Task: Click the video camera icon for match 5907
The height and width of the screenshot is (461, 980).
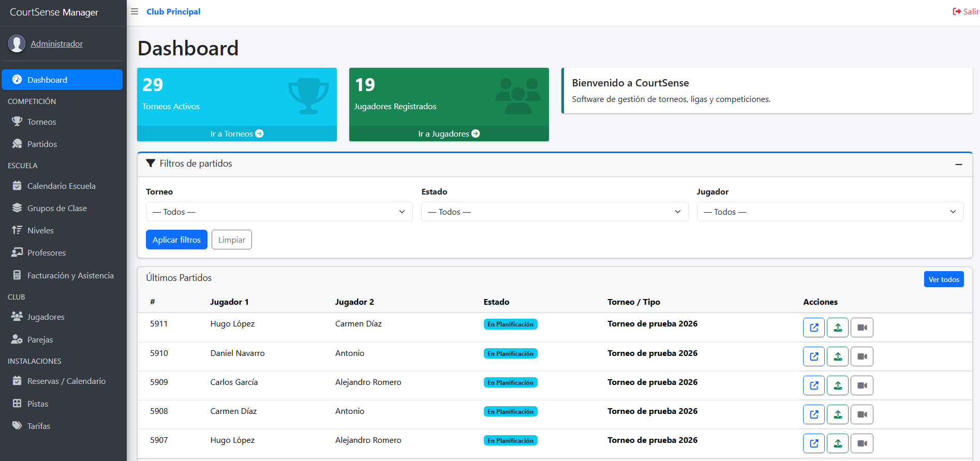Action: click(862, 443)
